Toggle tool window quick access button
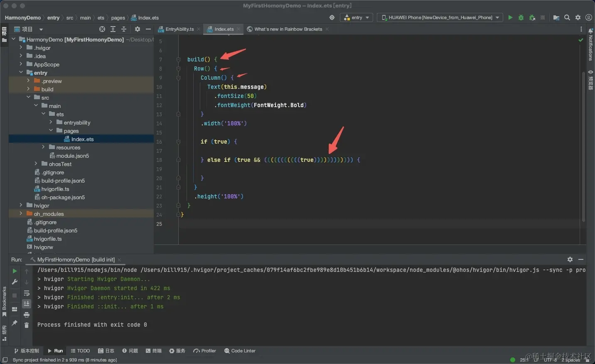The image size is (595, 364). pyautogui.click(x=5, y=360)
